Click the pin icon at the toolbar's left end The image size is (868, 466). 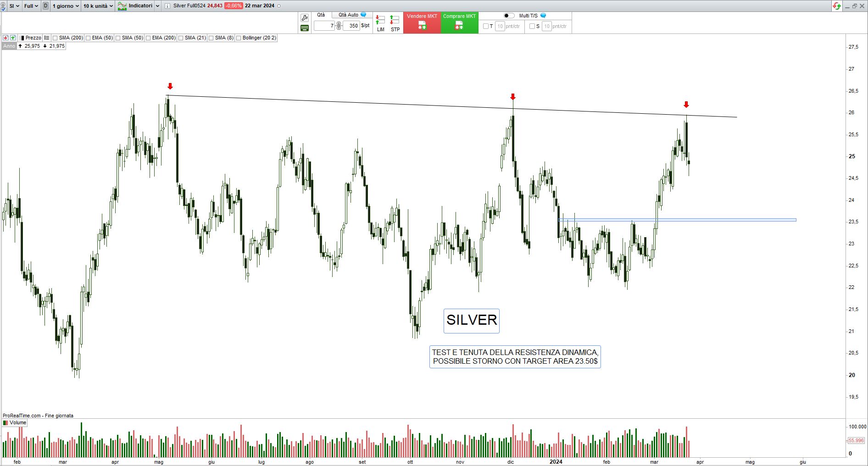click(x=3, y=6)
